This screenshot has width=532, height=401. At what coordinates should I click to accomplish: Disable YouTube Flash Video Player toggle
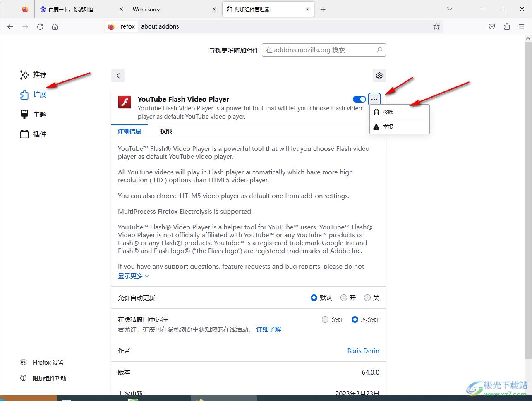(359, 99)
